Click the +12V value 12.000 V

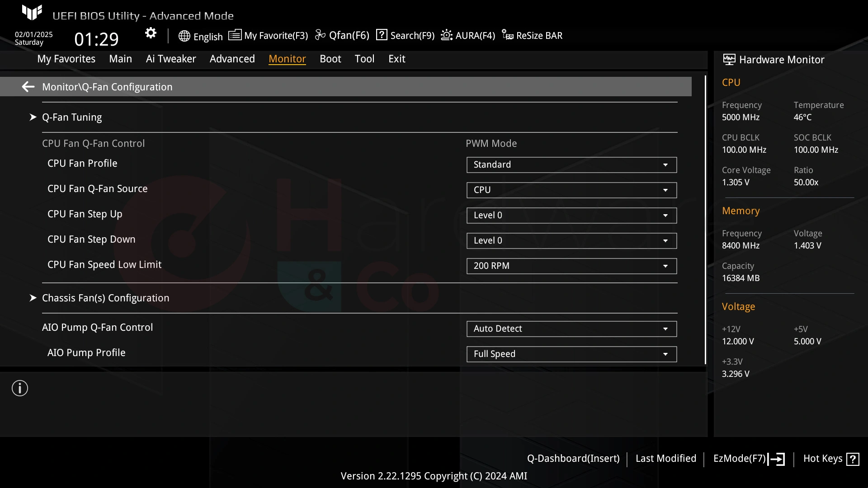pos(738,342)
